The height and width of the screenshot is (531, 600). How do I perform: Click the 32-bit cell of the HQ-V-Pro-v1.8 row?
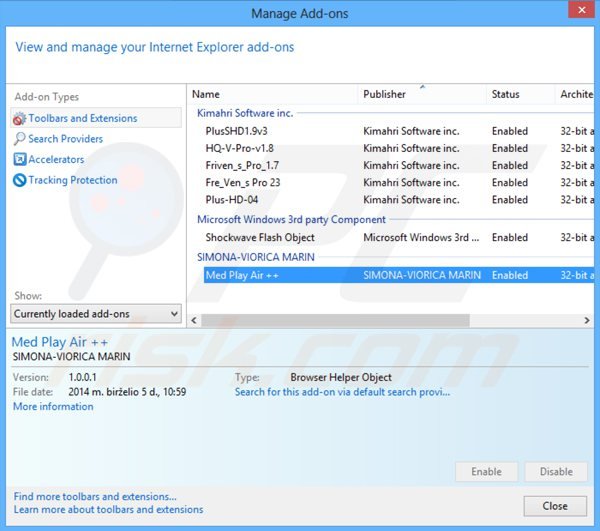pyautogui.click(x=577, y=148)
